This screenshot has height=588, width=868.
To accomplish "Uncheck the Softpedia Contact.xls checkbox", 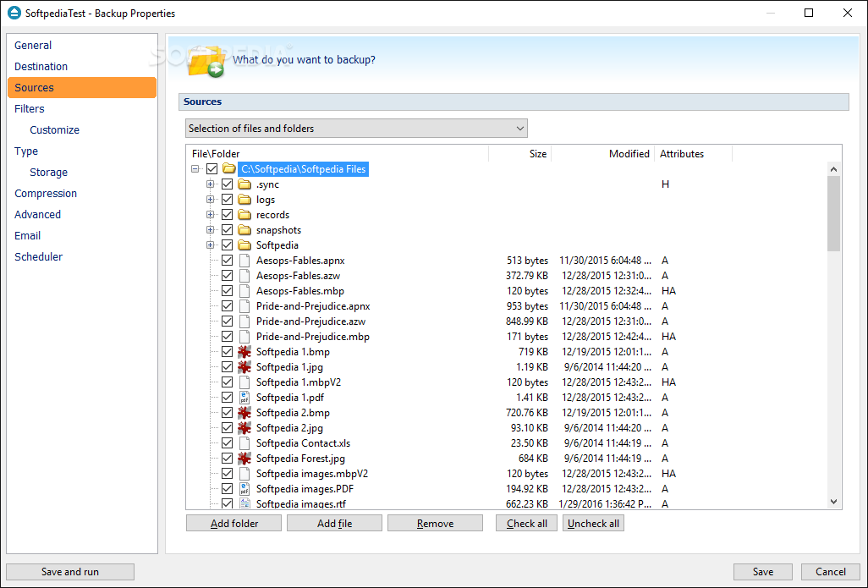I will pyautogui.click(x=227, y=443).
